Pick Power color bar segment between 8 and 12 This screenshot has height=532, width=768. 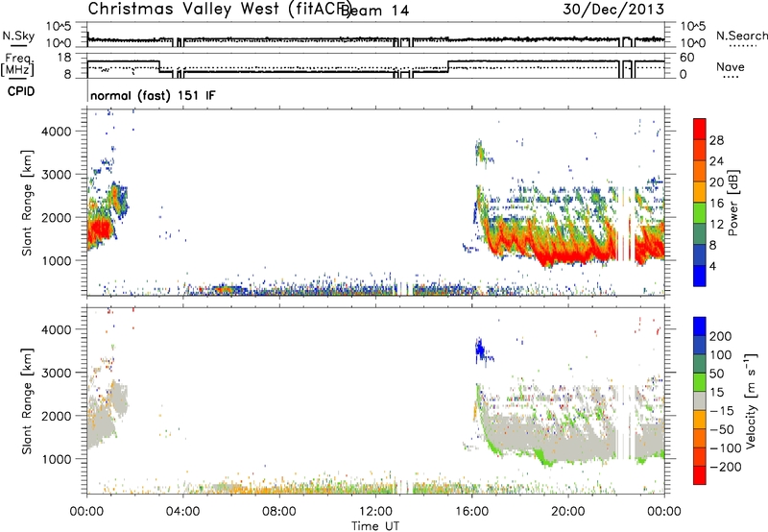(x=700, y=234)
